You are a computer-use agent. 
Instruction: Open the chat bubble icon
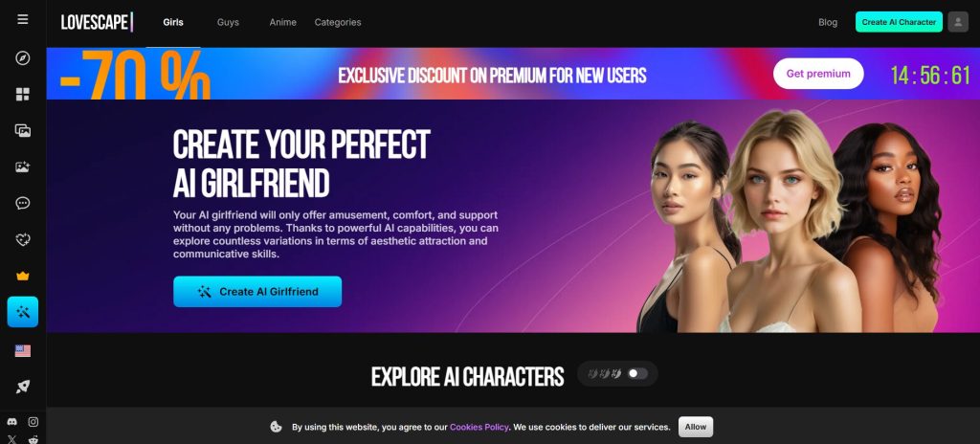point(23,203)
